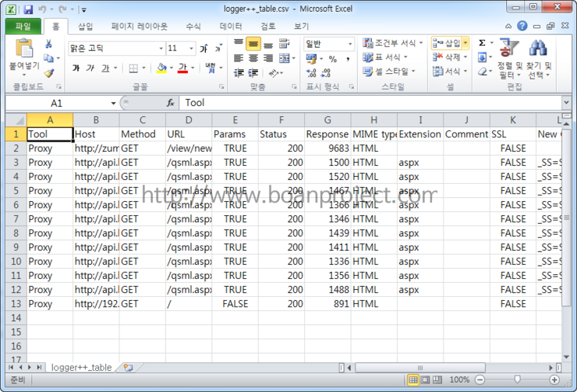Click the accounting number format icon
This screenshot has height=392, width=577.
pyautogui.click(x=311, y=58)
